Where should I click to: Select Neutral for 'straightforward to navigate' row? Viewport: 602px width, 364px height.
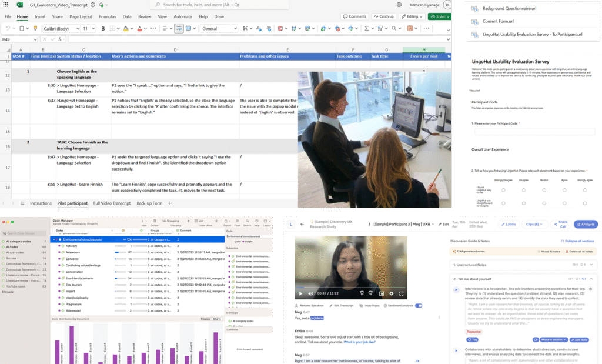point(544,203)
